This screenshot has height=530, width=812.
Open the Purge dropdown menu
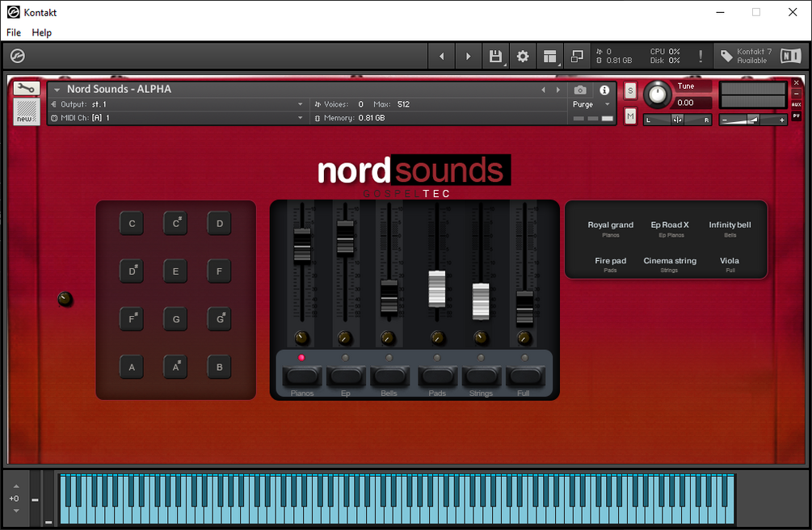[591, 104]
